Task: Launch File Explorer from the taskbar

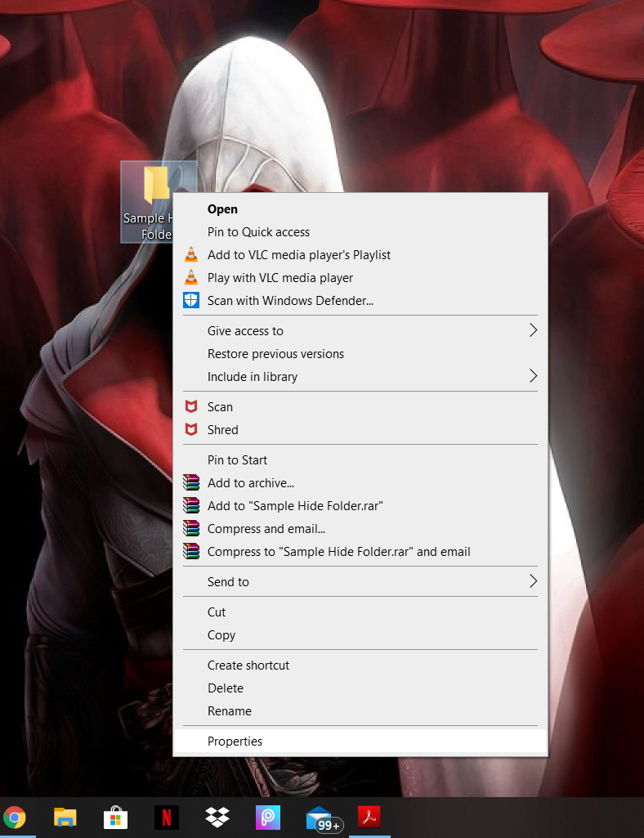Action: tap(65, 818)
